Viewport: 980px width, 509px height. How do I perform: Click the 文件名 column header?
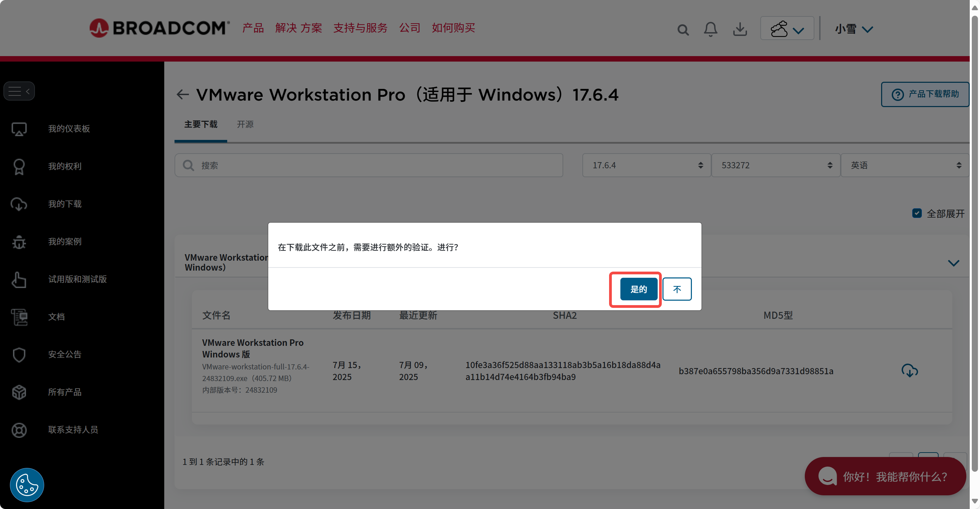(x=216, y=315)
